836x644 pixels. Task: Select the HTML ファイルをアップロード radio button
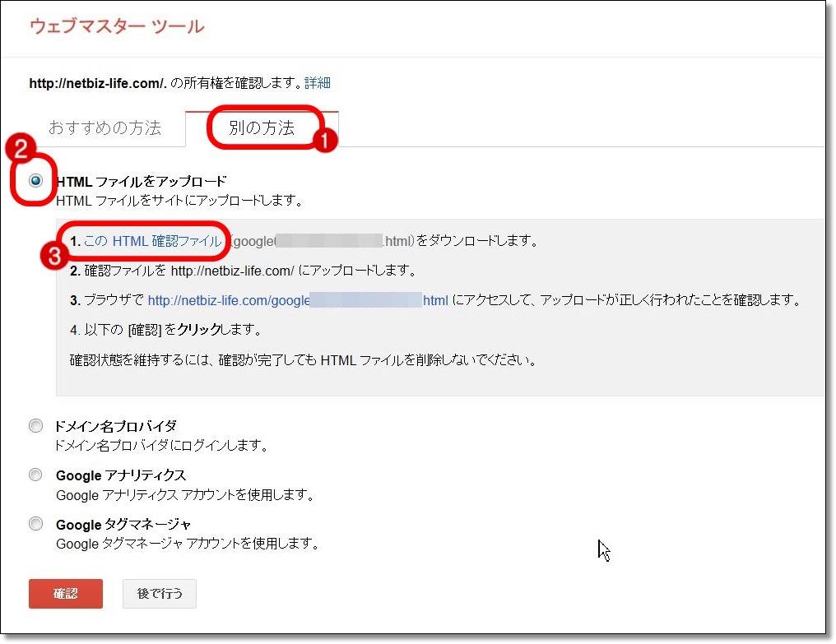click(35, 181)
